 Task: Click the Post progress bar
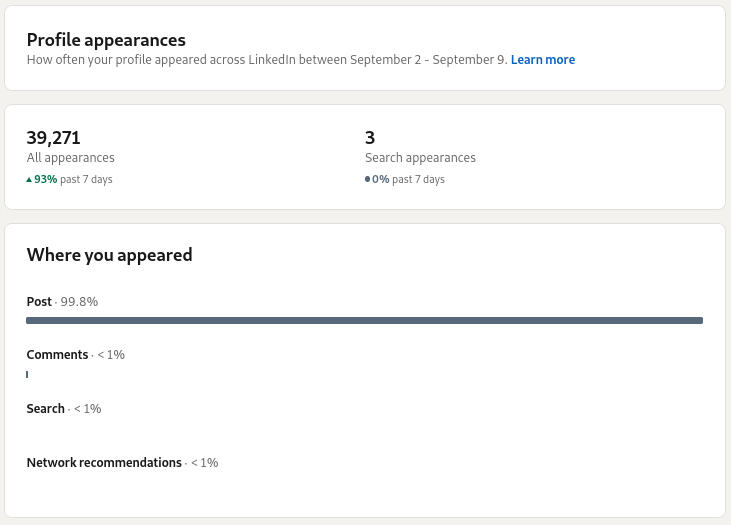tap(364, 321)
